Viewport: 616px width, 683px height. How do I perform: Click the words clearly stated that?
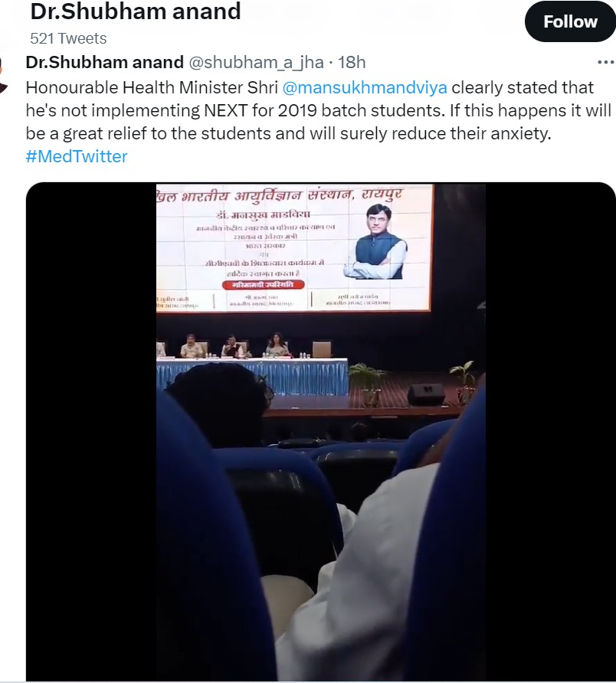tap(523, 87)
